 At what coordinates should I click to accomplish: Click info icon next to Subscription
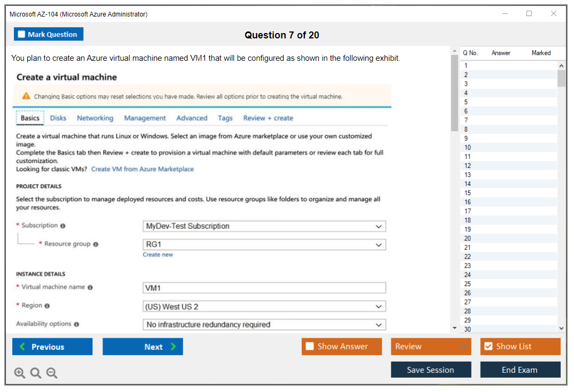click(63, 226)
